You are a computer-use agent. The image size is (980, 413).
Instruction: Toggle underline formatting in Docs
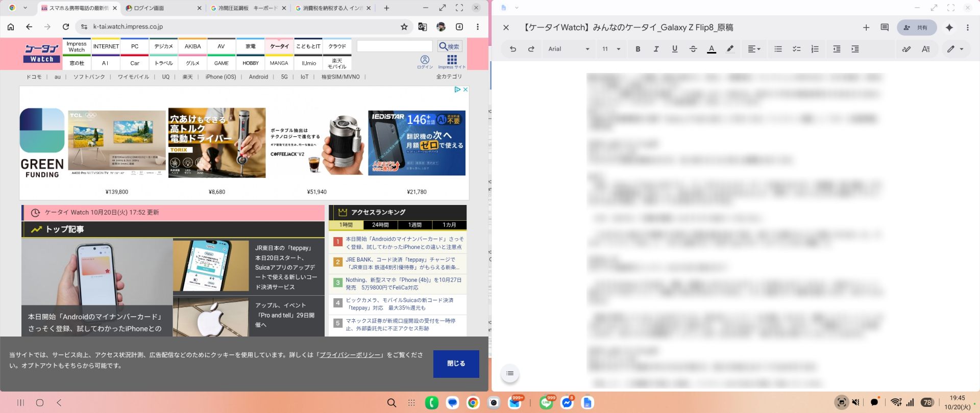[674, 49]
